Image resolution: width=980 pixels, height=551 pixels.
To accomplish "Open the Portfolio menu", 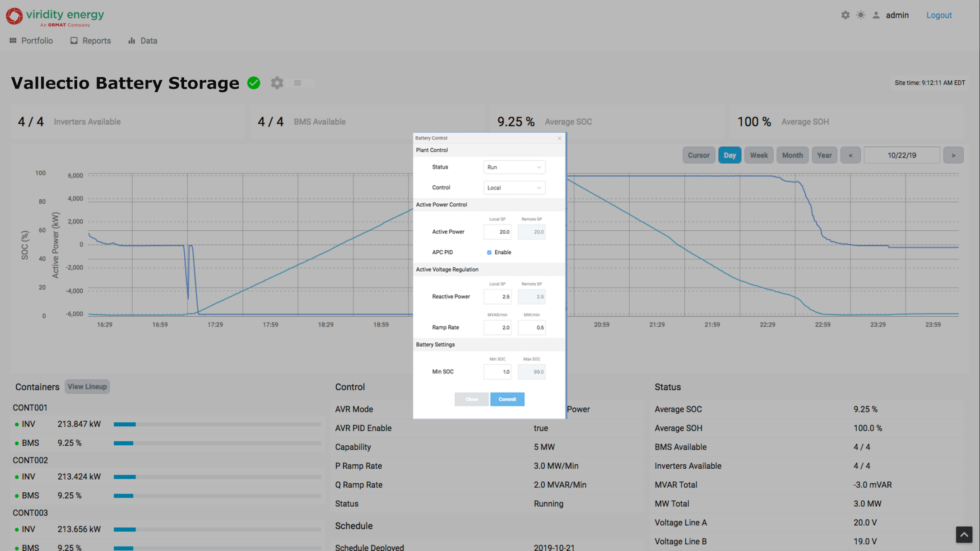I will tap(31, 41).
